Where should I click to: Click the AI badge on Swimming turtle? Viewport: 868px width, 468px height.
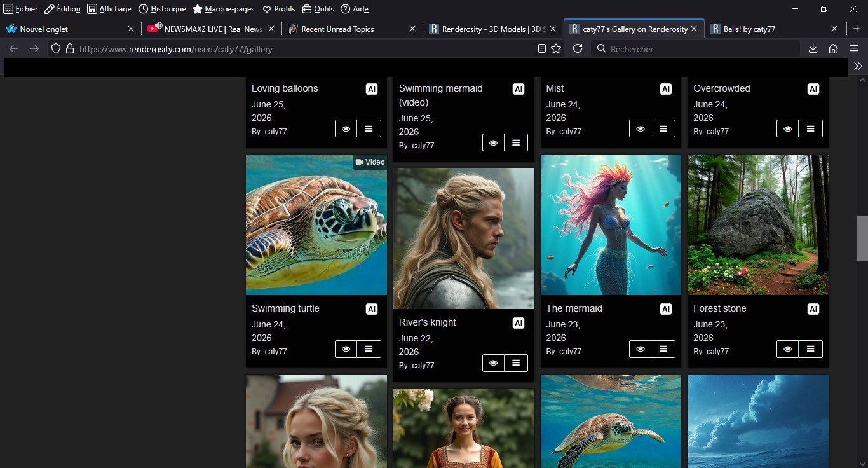[x=372, y=309]
